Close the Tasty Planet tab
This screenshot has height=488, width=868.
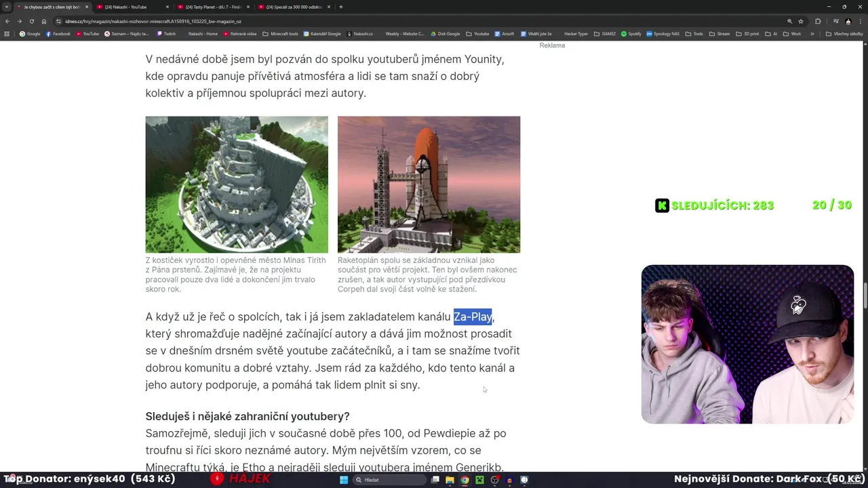(x=248, y=7)
